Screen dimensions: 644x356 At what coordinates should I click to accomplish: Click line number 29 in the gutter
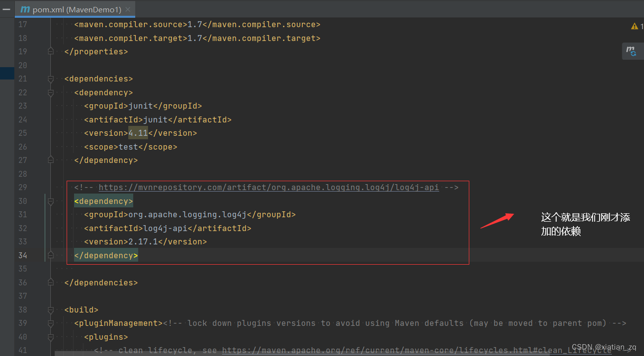point(23,187)
